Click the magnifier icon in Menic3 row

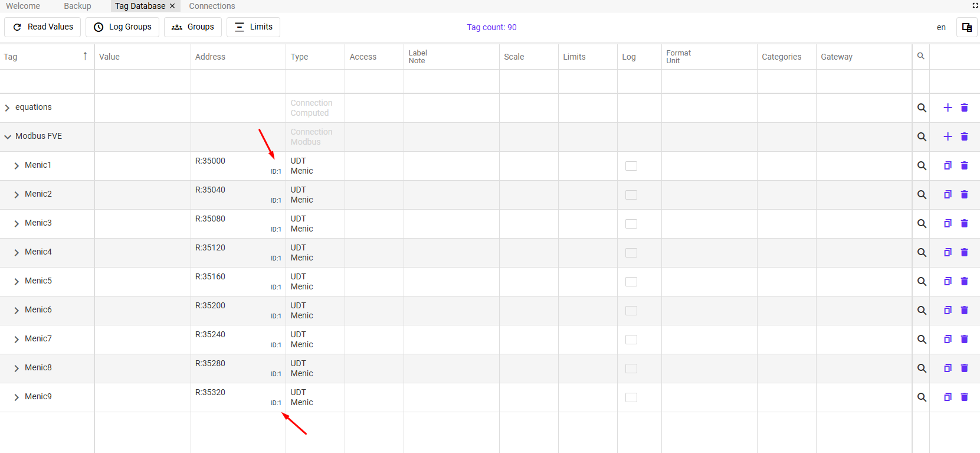pyautogui.click(x=922, y=223)
